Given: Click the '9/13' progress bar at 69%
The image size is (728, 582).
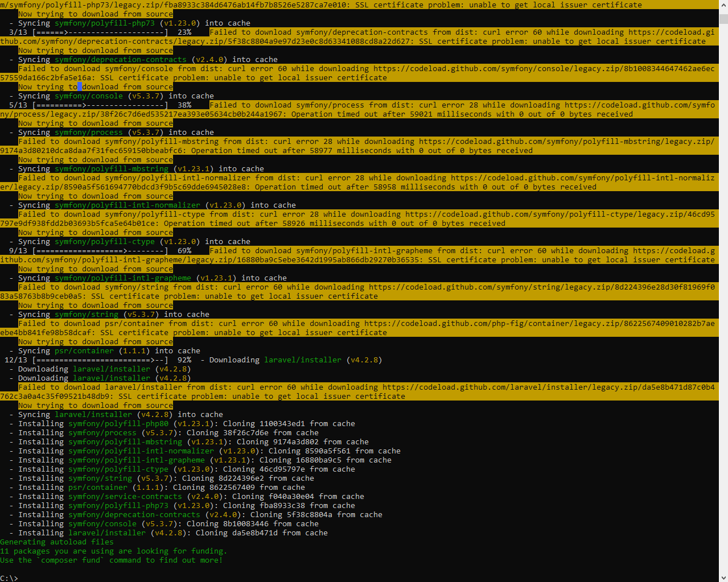Looking at the screenshot, I should click(100, 251).
